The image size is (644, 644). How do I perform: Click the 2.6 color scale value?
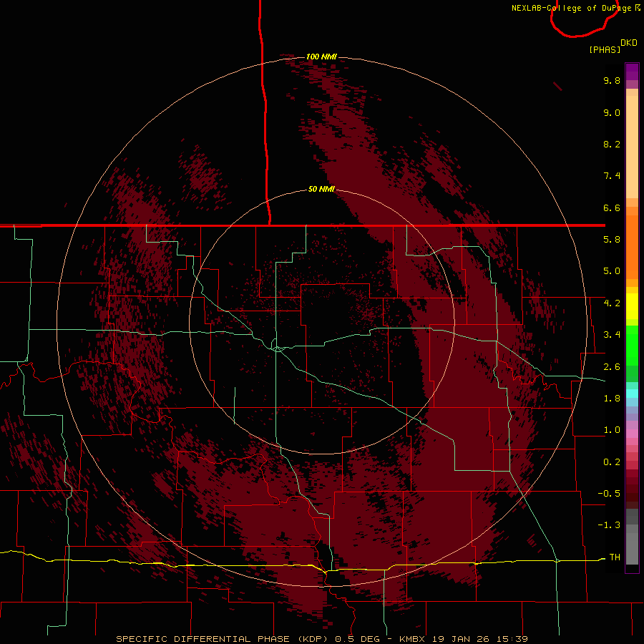pyautogui.click(x=612, y=367)
